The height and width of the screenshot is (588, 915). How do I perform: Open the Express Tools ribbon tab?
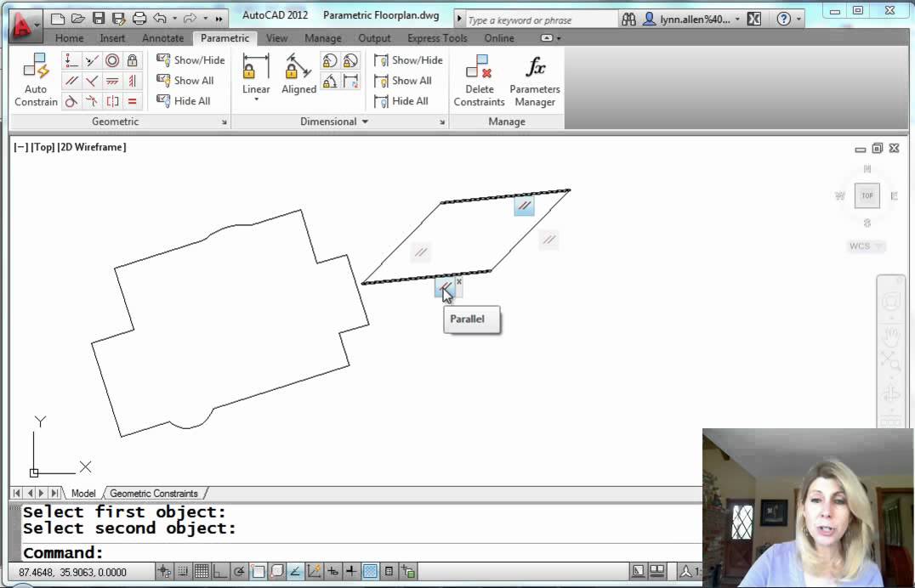click(437, 38)
